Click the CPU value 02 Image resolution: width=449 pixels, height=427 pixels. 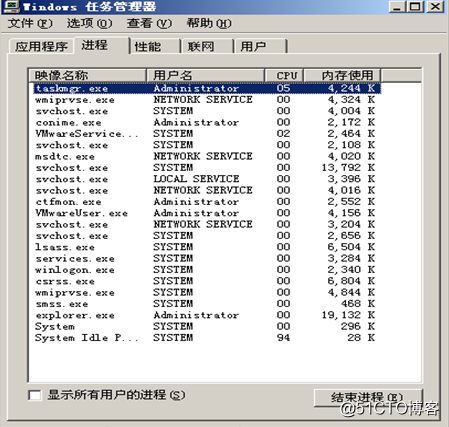point(283,134)
